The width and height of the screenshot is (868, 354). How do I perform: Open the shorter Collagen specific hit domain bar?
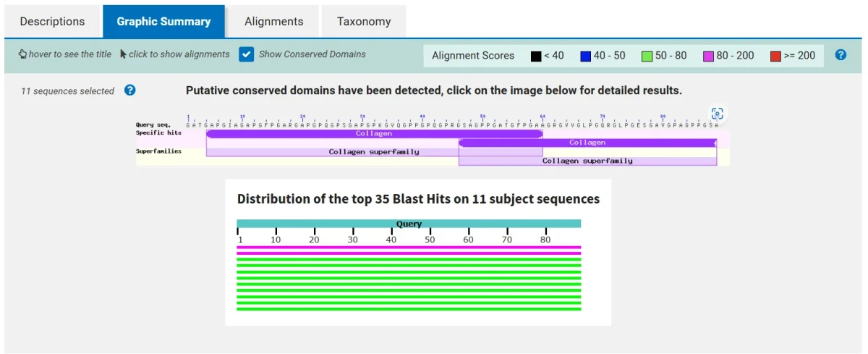(x=587, y=143)
